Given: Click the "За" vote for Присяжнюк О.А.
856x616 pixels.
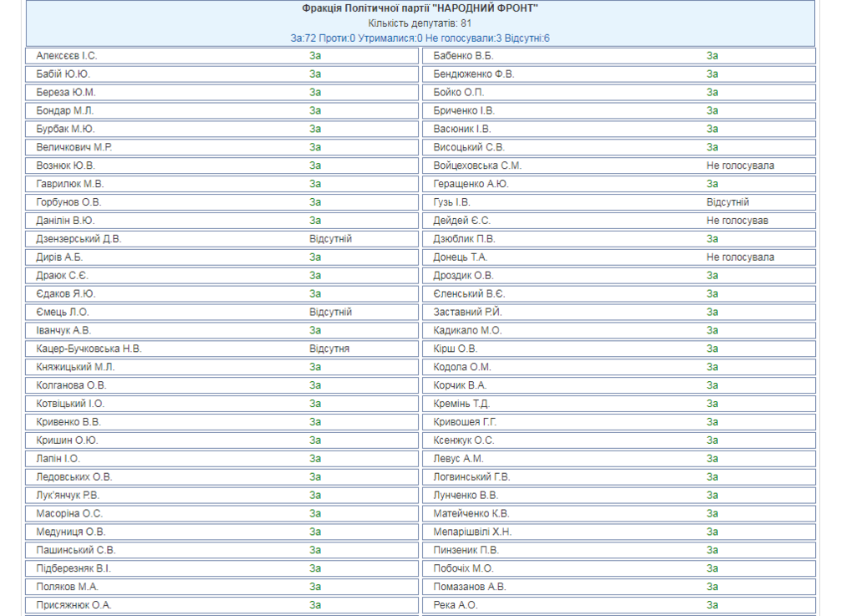Looking at the screenshot, I should (315, 605).
